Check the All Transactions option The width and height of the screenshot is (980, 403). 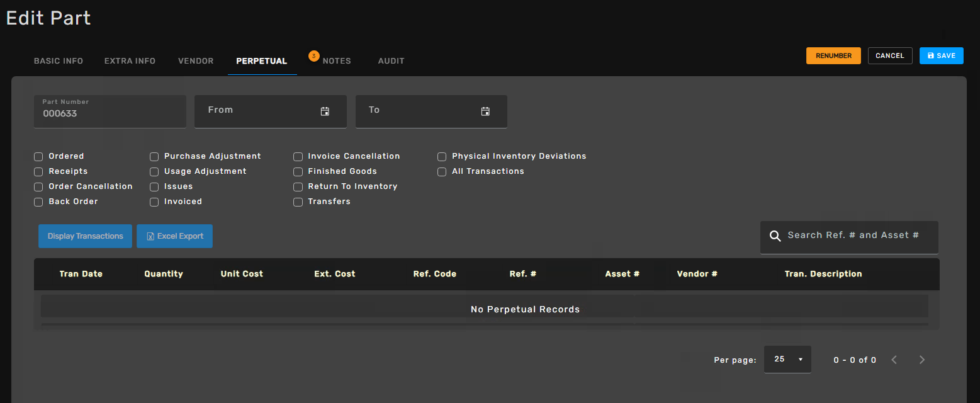442,172
